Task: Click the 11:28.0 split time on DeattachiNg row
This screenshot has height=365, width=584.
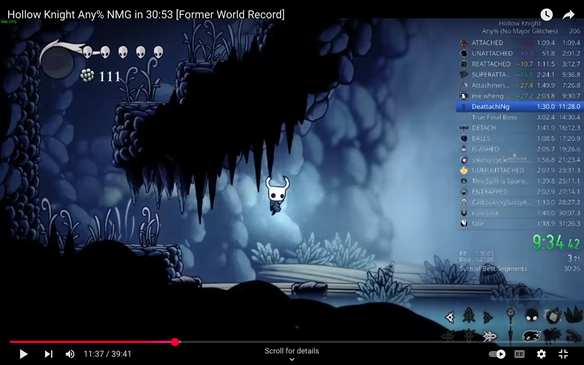Action: (569, 107)
